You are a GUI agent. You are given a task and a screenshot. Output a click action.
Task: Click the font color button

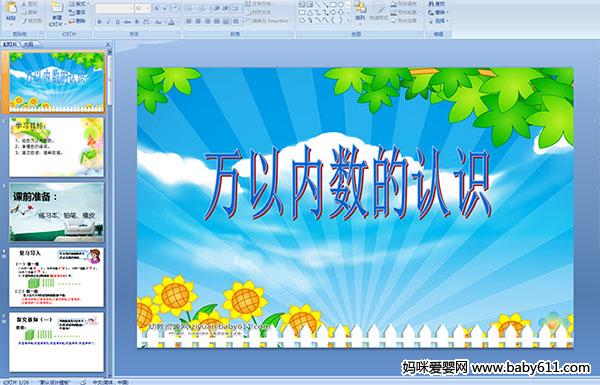pyautogui.click(x=172, y=22)
